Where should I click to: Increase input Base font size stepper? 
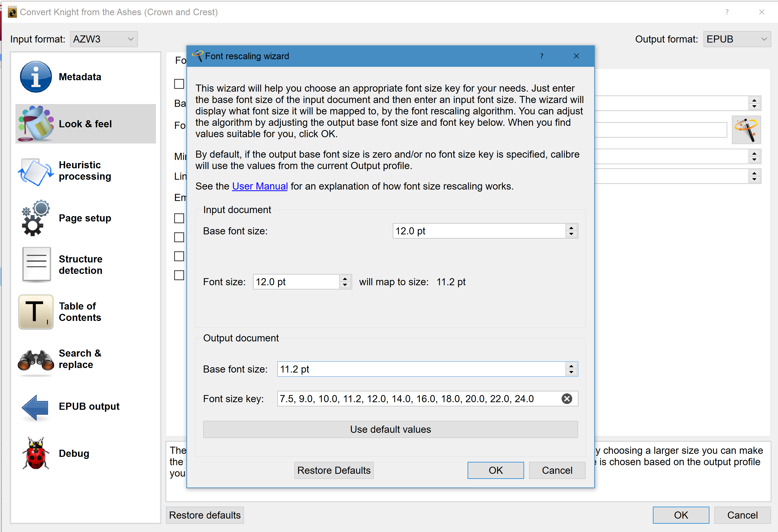tap(571, 227)
